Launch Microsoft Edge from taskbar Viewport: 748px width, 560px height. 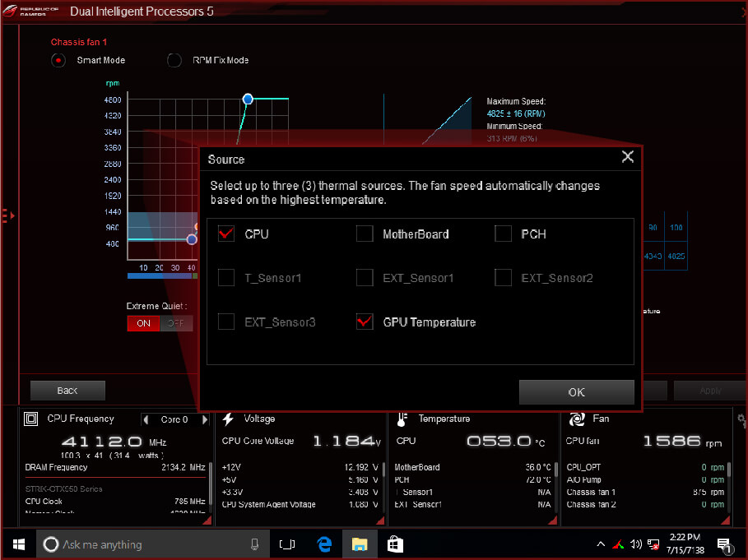pyautogui.click(x=324, y=544)
